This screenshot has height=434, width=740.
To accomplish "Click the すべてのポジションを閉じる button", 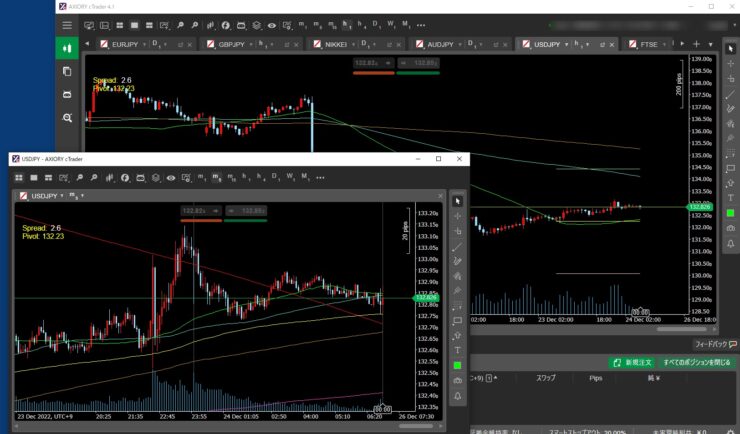I will [697, 362].
